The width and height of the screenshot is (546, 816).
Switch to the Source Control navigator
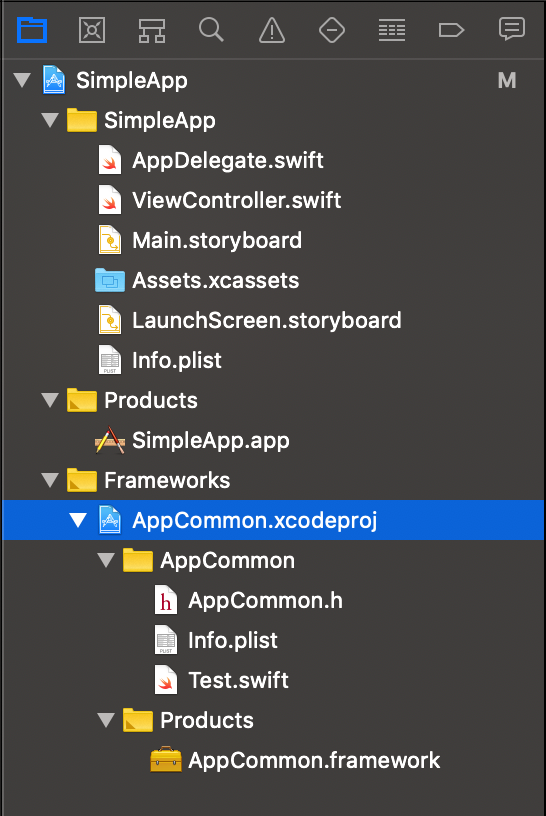click(92, 30)
